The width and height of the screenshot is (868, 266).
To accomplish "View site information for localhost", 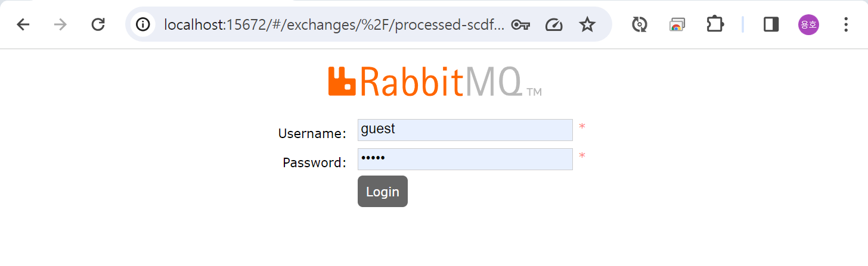I will coord(142,24).
